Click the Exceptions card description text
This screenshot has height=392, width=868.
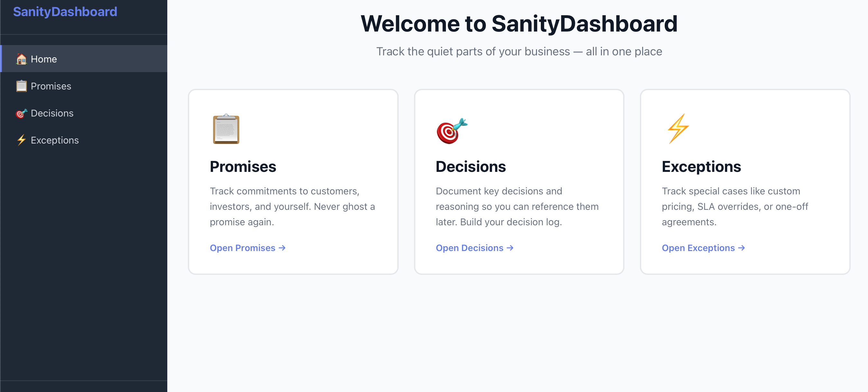pos(734,206)
